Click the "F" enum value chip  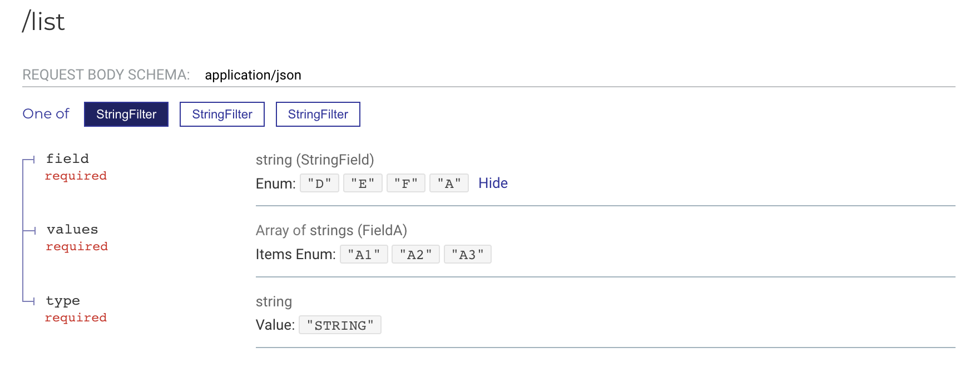click(x=405, y=183)
